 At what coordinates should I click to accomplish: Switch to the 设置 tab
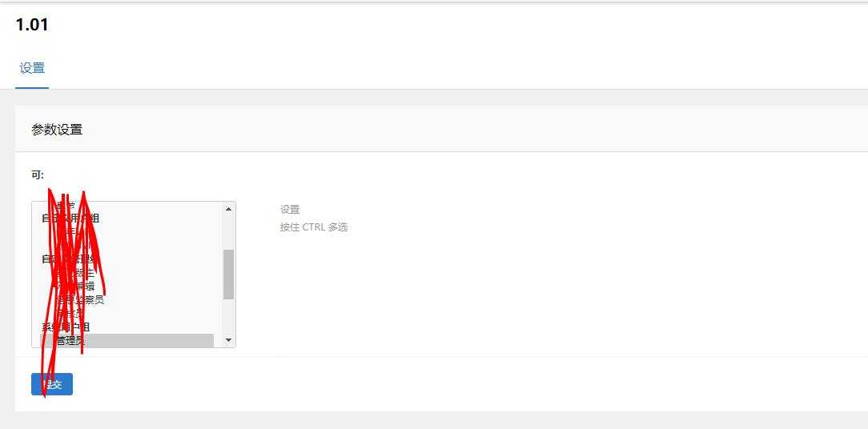coord(32,68)
